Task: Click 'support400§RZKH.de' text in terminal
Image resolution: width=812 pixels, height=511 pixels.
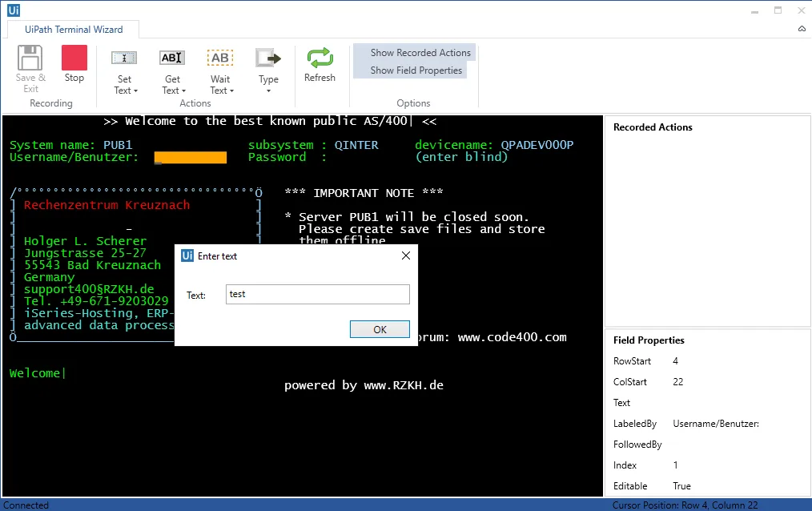Action: [x=89, y=289]
